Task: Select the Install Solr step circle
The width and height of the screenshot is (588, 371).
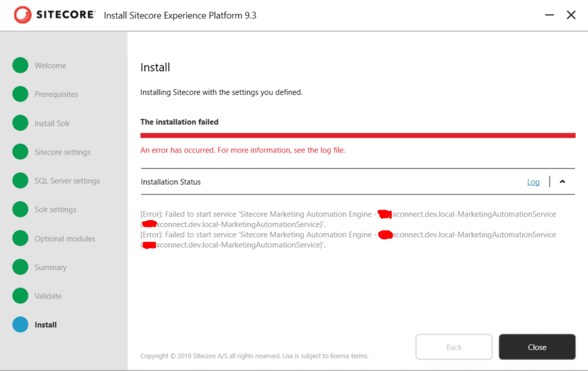Action: (20, 123)
